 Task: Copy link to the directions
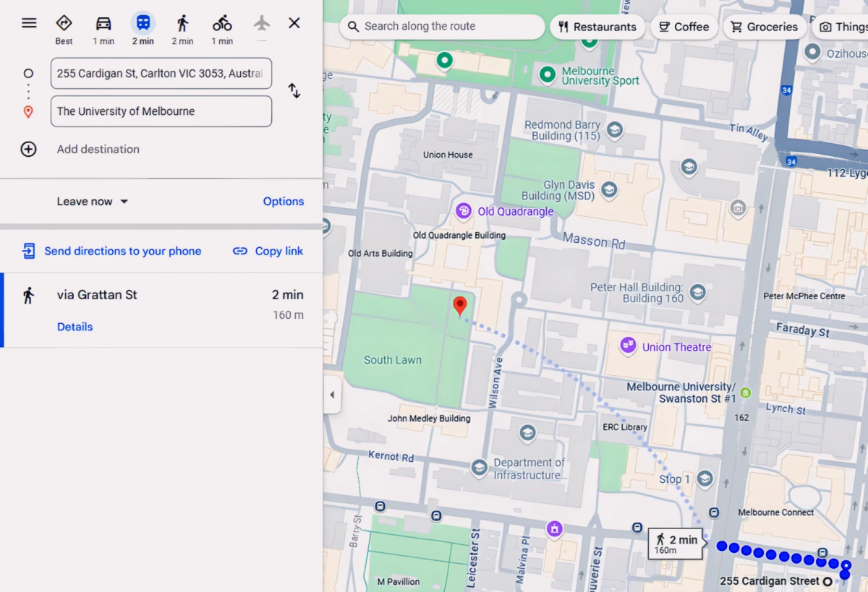tap(268, 251)
